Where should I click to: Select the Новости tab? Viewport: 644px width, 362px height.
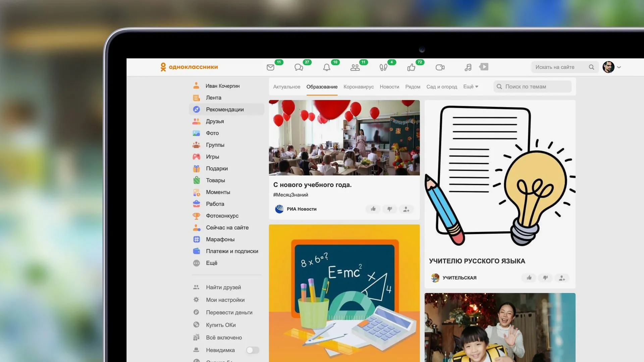coord(389,86)
